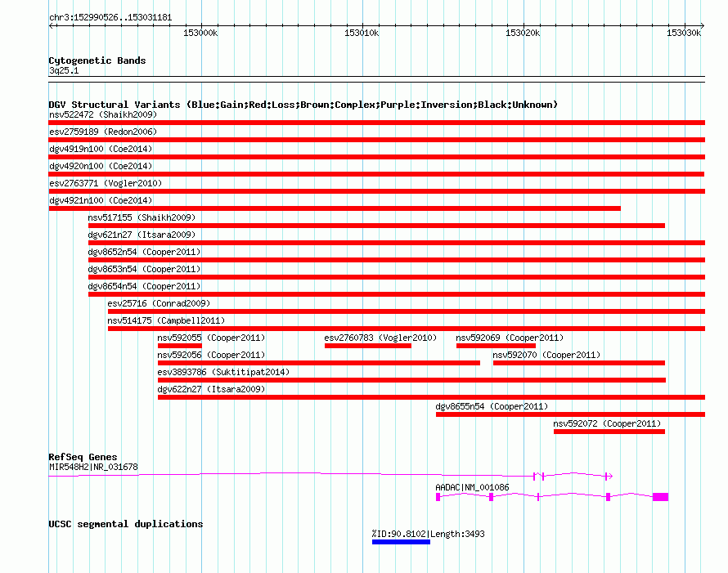Click the dgv621n27 (Itsara2009) label
The height and width of the screenshot is (573, 728).
click(x=142, y=235)
